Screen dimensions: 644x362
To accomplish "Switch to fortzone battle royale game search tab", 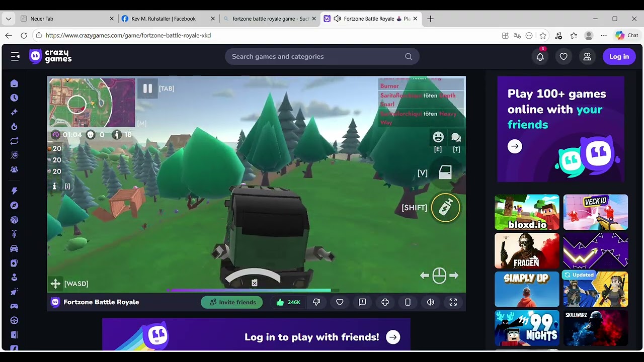I will [269, 19].
